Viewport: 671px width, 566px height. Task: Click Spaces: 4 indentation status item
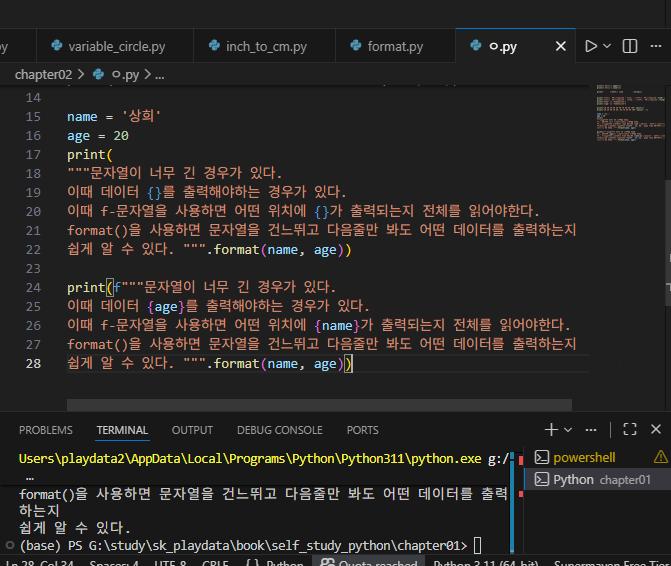pos(114,563)
